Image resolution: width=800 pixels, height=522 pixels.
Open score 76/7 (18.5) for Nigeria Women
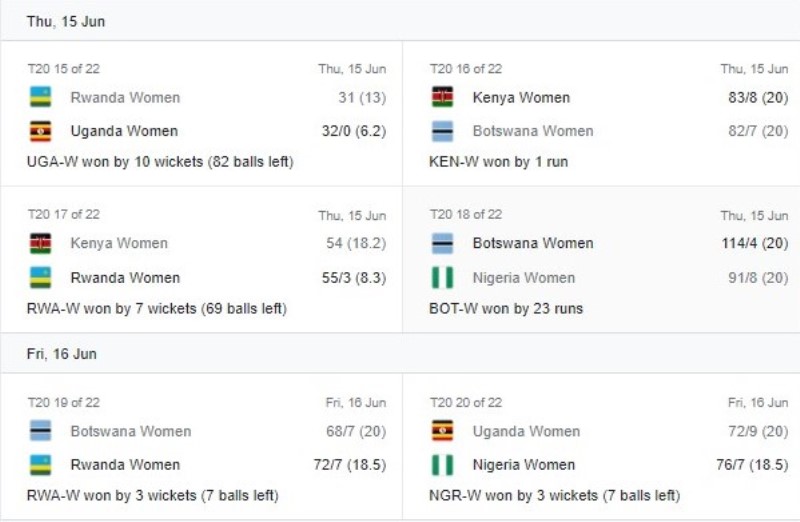click(752, 465)
